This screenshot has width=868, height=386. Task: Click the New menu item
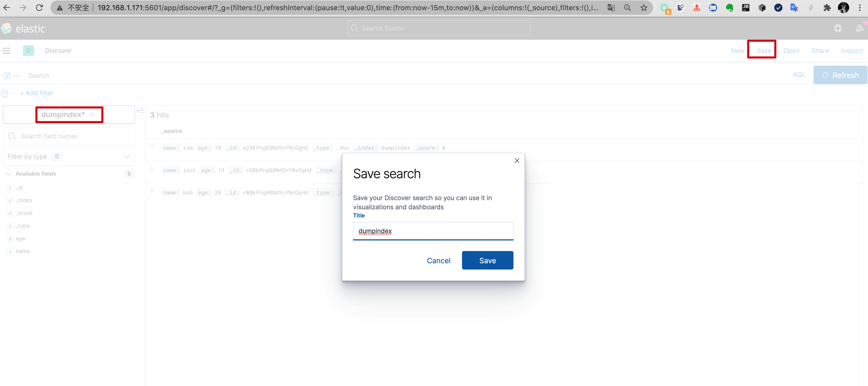click(x=738, y=51)
